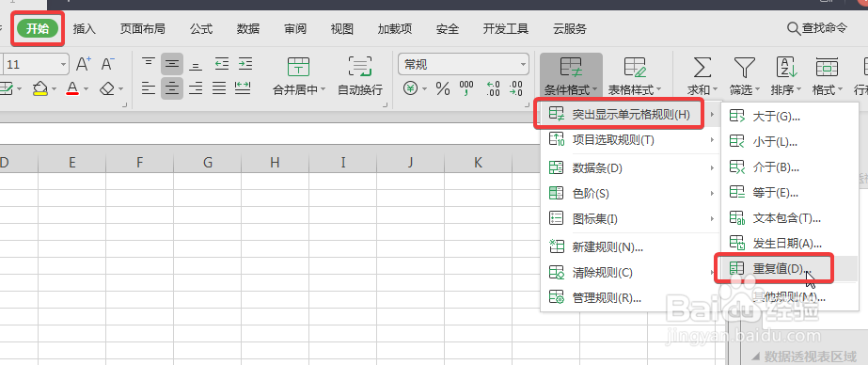The width and height of the screenshot is (868, 365).
Task: Choose 管理规则(R)... menu item
Action: click(x=630, y=298)
